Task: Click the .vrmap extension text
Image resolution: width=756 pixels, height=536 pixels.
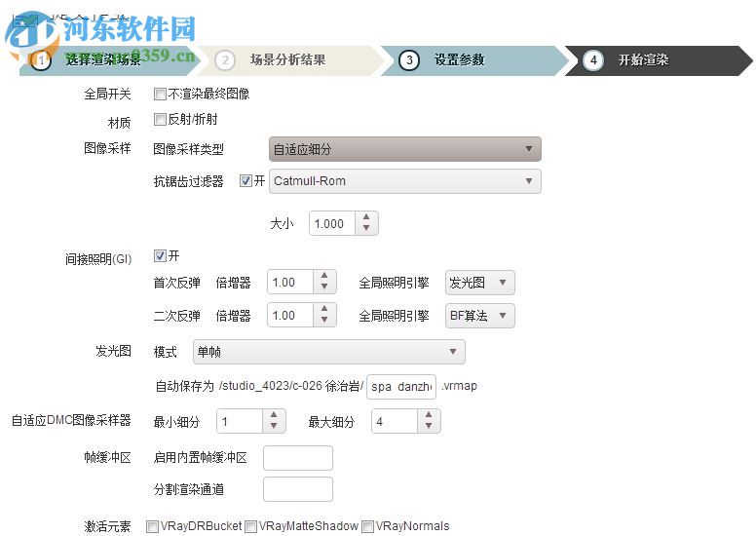Action: click(459, 386)
